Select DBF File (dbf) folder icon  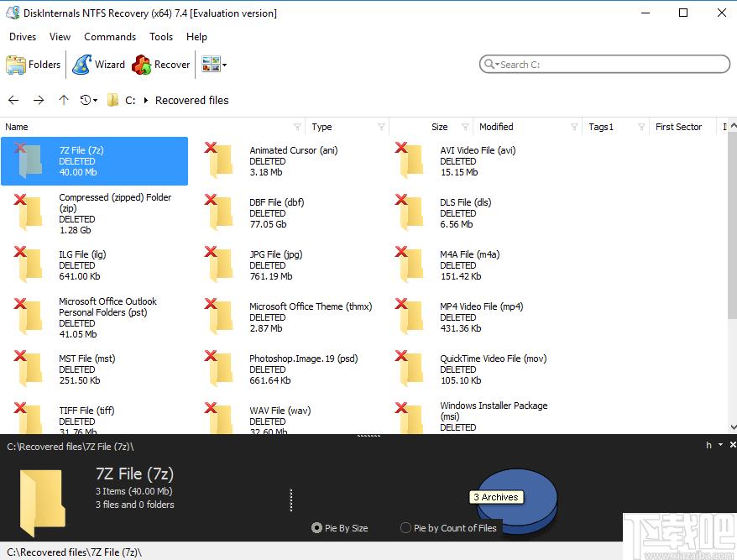[219, 212]
